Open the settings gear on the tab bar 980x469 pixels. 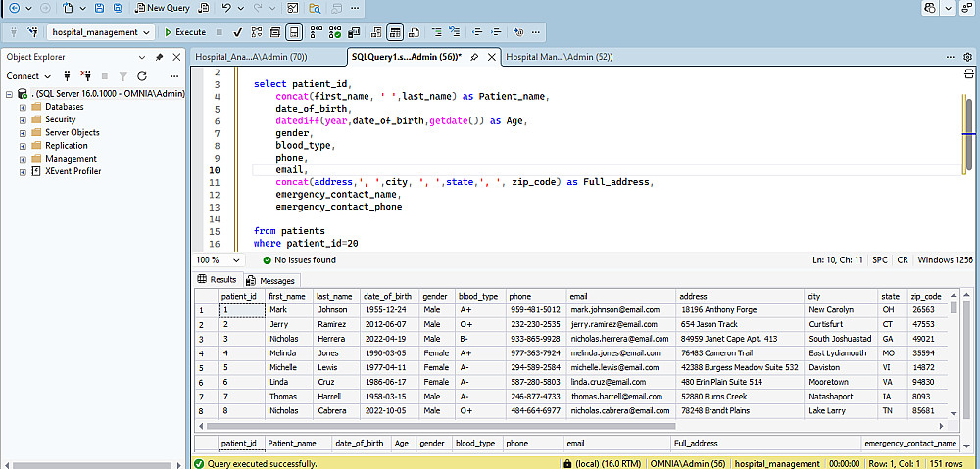(967, 57)
